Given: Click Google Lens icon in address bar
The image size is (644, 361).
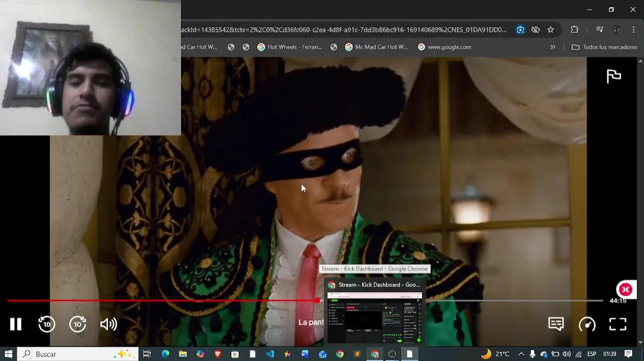Looking at the screenshot, I should [x=520, y=30].
